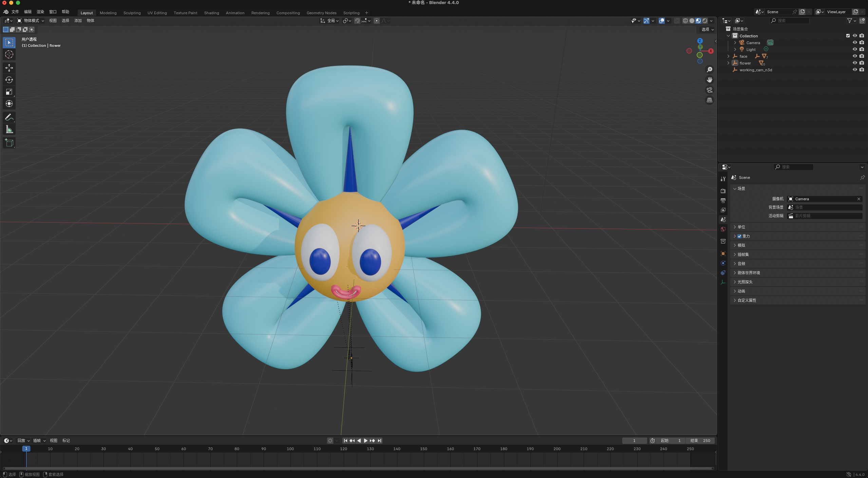This screenshot has height=478, width=868.
Task: Toggle the 重力 gravity checkbox
Action: (x=739, y=236)
